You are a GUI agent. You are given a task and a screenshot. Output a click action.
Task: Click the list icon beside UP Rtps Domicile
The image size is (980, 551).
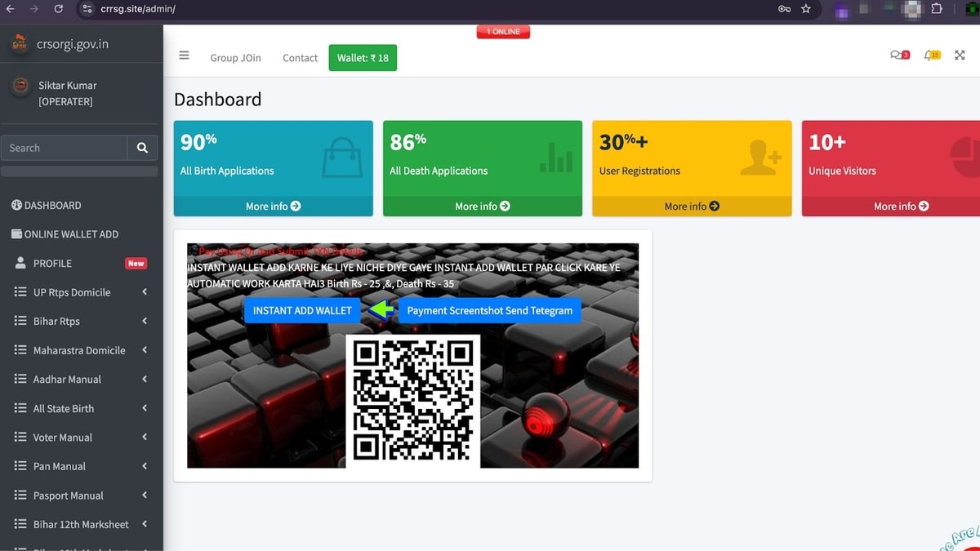tap(20, 292)
